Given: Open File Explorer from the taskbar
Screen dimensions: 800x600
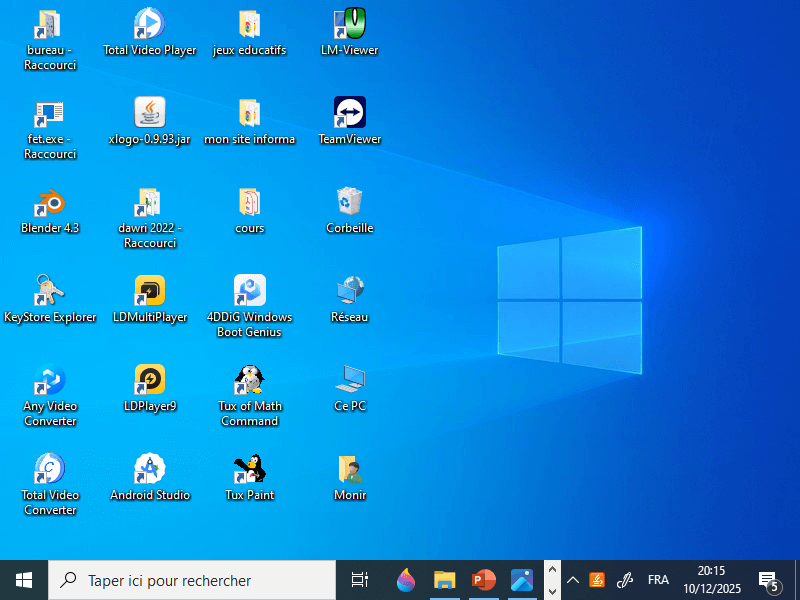Looking at the screenshot, I should click(x=444, y=580).
